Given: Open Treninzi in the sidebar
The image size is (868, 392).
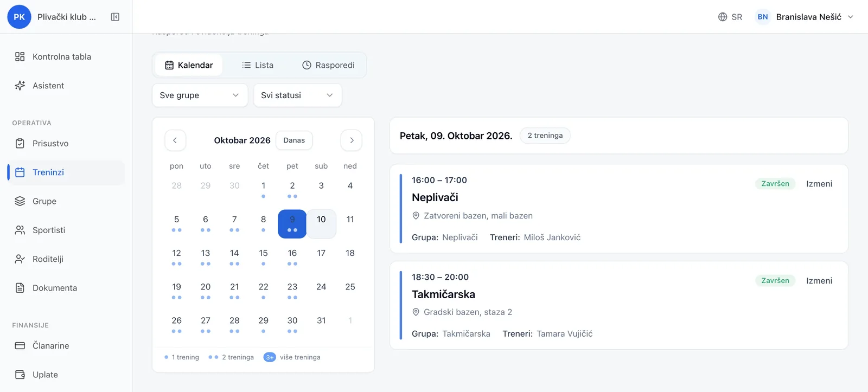Looking at the screenshot, I should tap(66, 172).
